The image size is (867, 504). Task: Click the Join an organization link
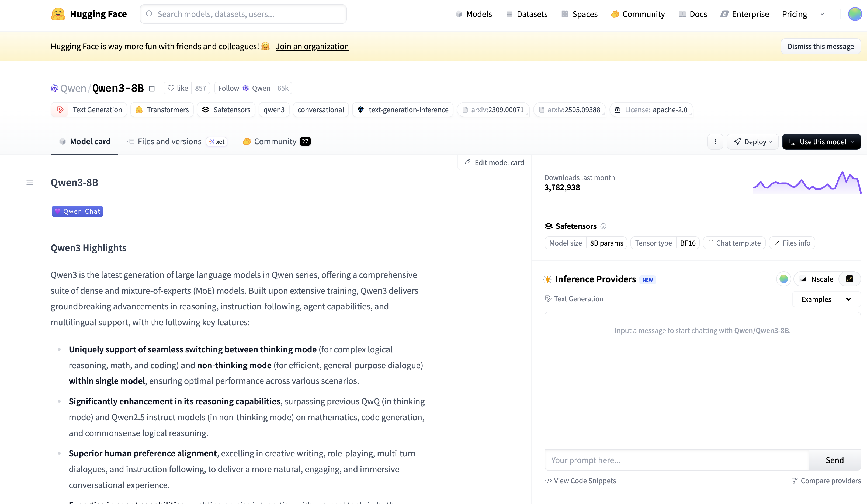coord(312,46)
